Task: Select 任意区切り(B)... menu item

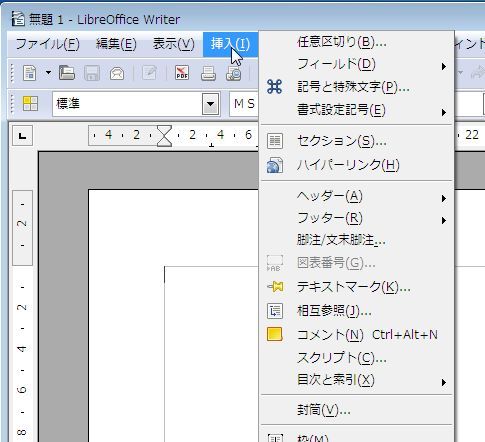Action: [x=357, y=42]
